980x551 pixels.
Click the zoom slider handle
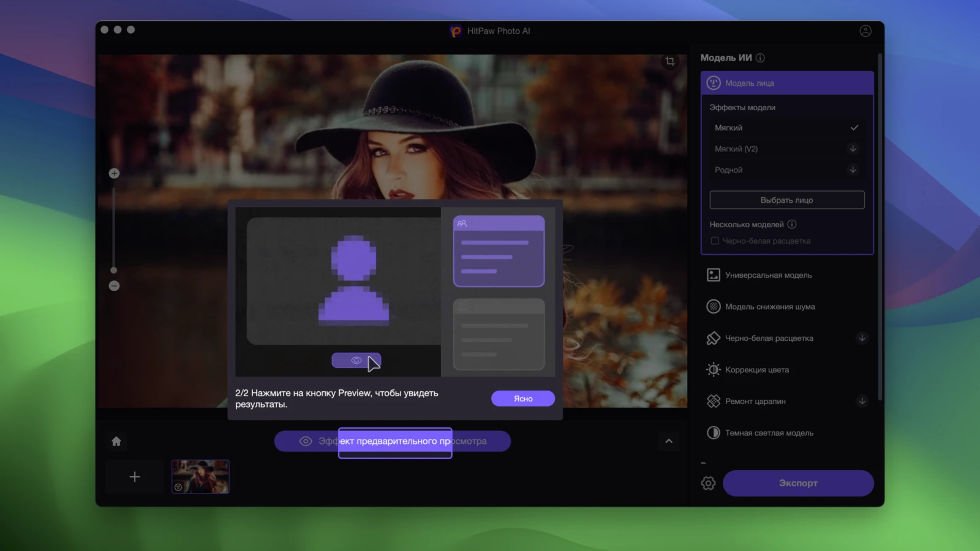pos(114,270)
